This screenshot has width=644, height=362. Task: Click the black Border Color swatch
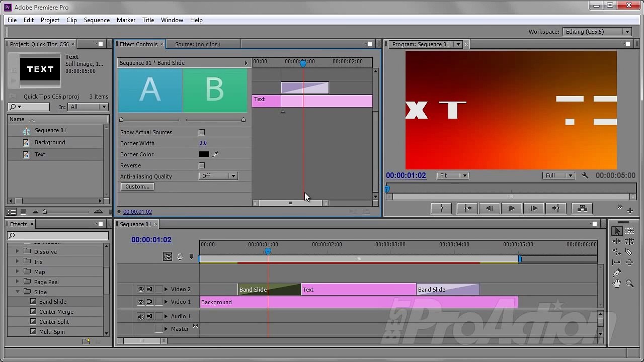[204, 154]
